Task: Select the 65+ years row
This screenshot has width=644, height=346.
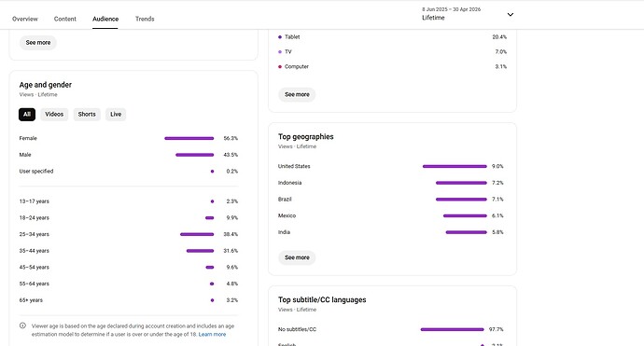Action: pyautogui.click(x=129, y=300)
